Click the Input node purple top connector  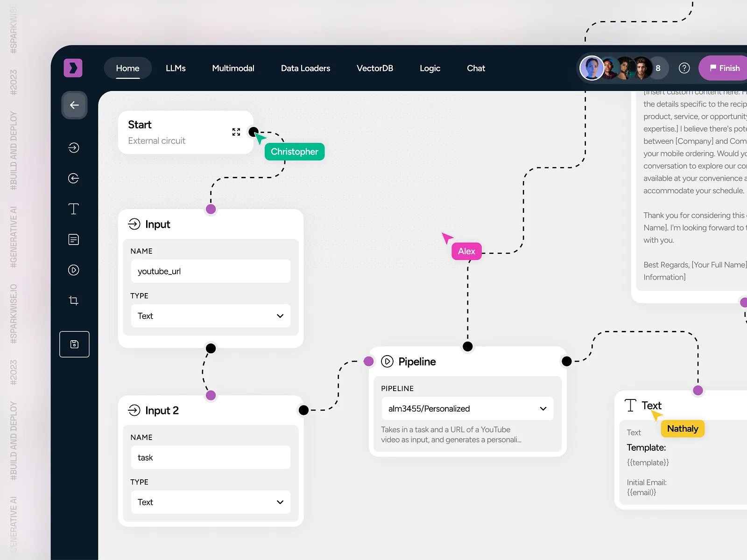211,209
